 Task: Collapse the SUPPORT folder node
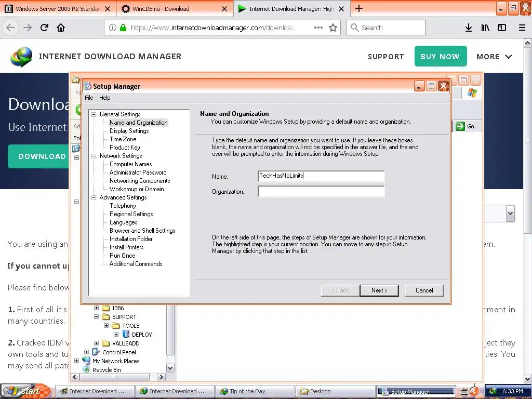96,316
